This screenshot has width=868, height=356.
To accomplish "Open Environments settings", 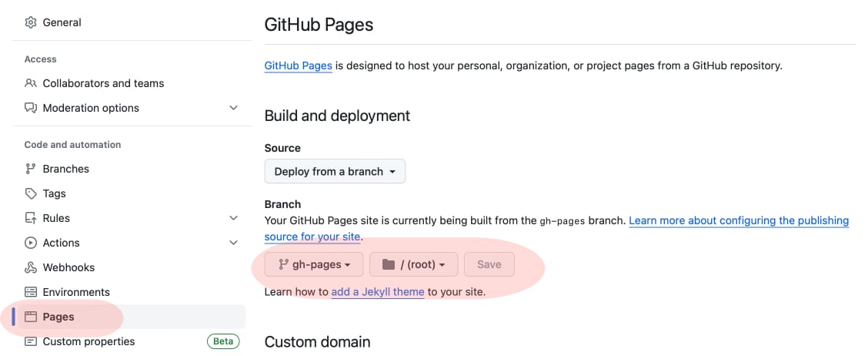I will [x=76, y=292].
